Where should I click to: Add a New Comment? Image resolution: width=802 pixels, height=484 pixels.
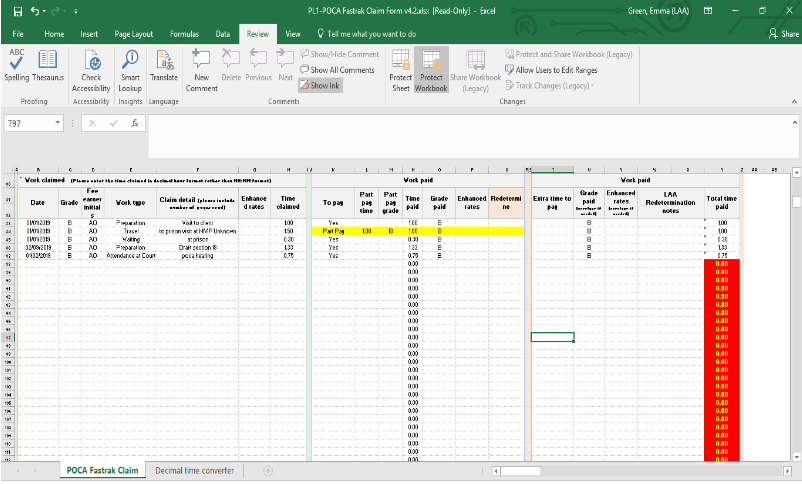pos(201,66)
